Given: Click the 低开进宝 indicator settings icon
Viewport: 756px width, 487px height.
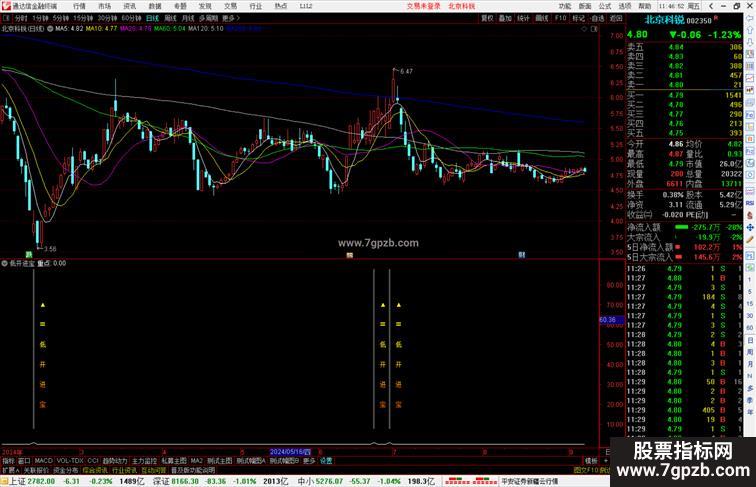Looking at the screenshot, I should click(4, 263).
